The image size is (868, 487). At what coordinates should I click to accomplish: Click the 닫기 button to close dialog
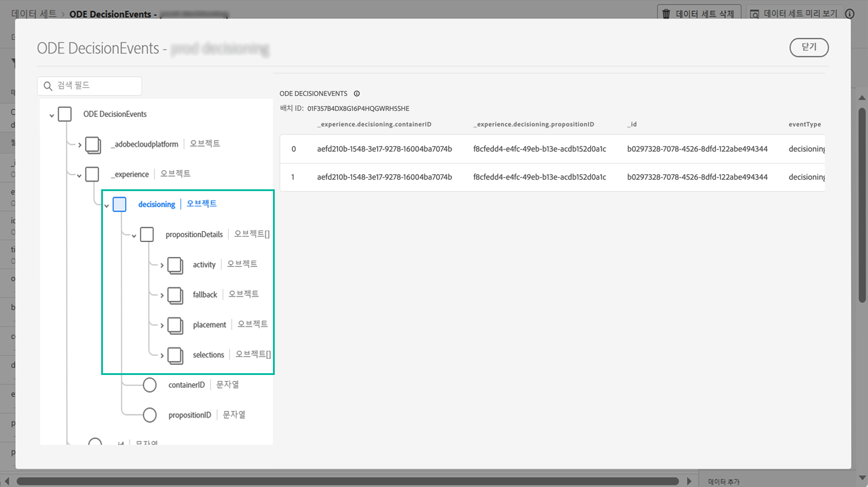pyautogui.click(x=809, y=47)
